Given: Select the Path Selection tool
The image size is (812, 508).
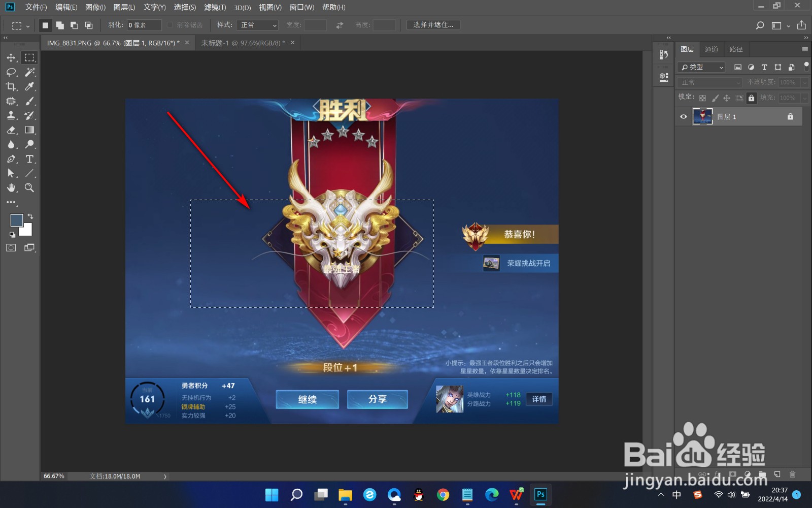Looking at the screenshot, I should point(11,173).
